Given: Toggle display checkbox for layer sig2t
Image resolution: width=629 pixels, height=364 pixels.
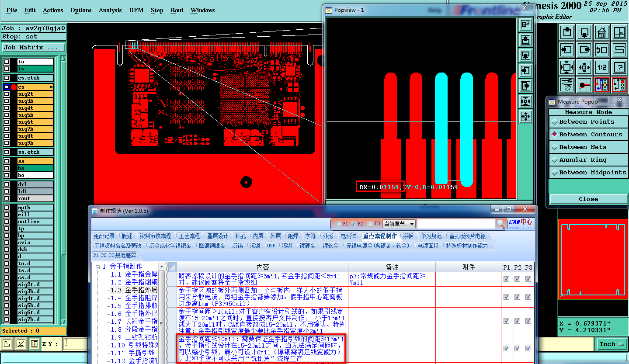Looking at the screenshot, I should (x=7, y=94).
